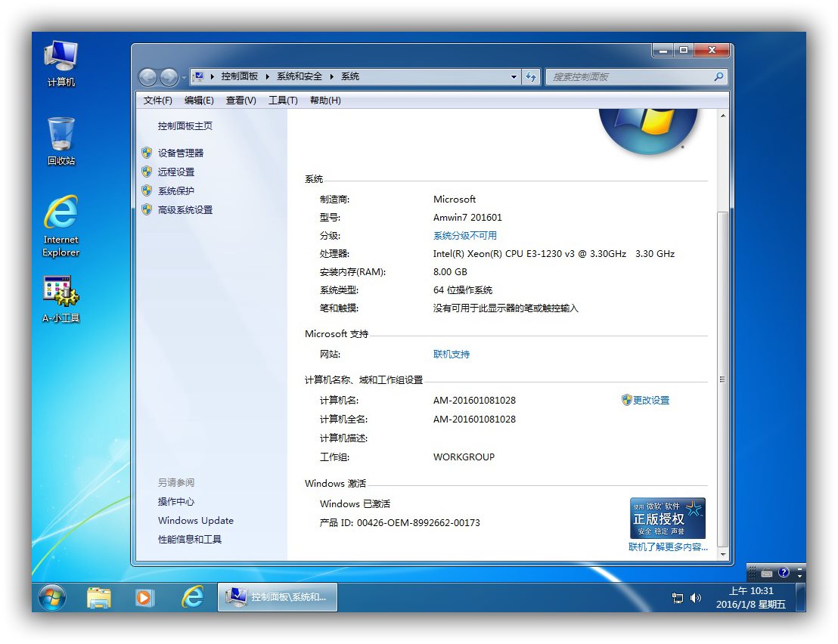
Task: Open the recent pages dropdown arrow
Action: pyautogui.click(x=184, y=77)
